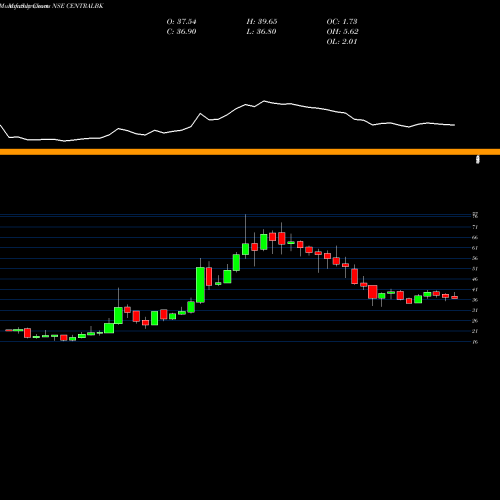Click the 31 price axis label
This screenshot has width=500, height=500.
[x=475, y=310]
